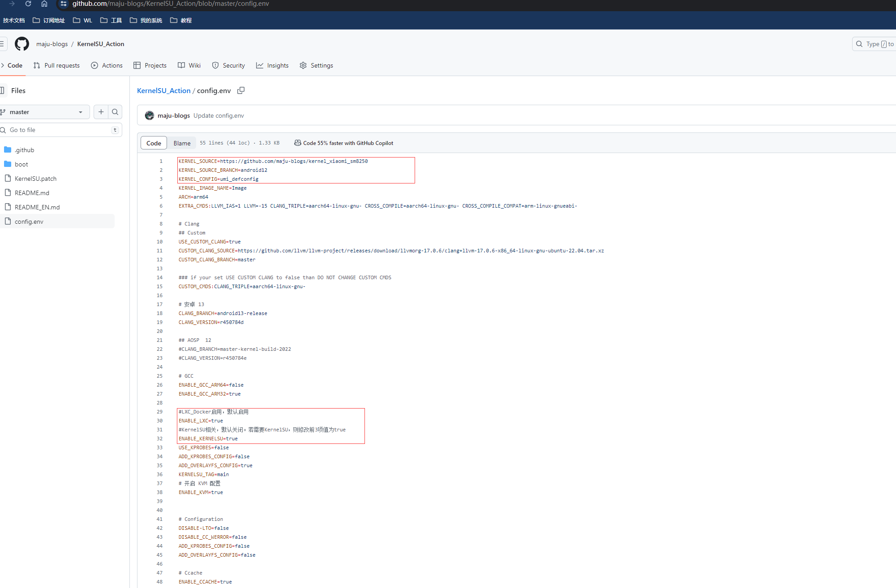896x588 pixels.
Task: Add a new file with plus icon
Action: pos(101,112)
